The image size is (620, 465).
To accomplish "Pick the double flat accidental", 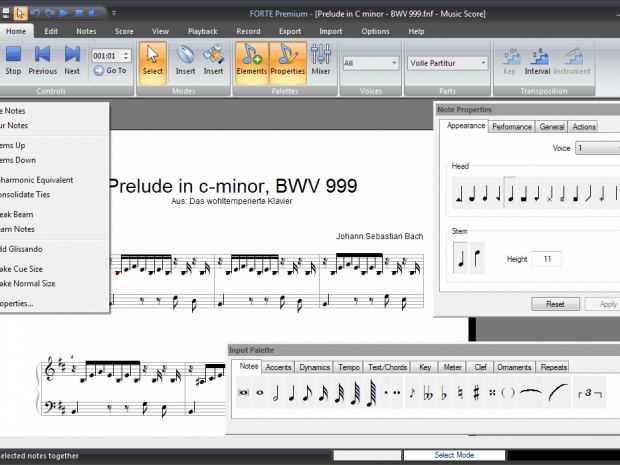I will tap(430, 394).
